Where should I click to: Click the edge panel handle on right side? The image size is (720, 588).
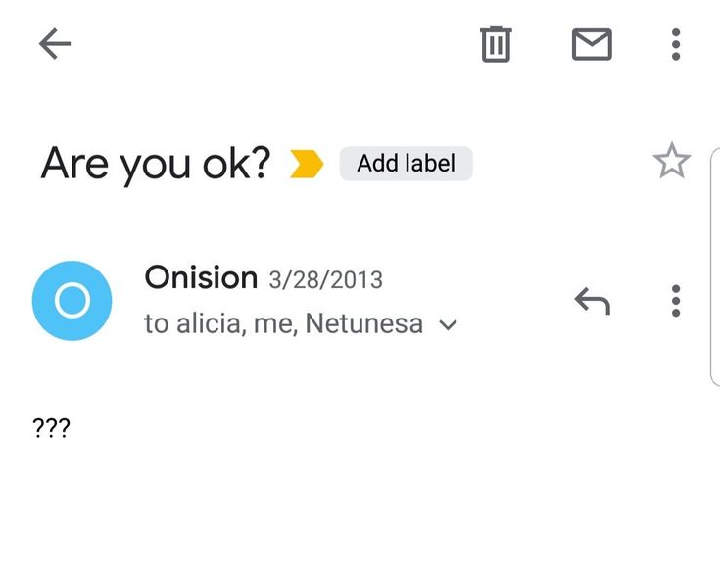(714, 267)
